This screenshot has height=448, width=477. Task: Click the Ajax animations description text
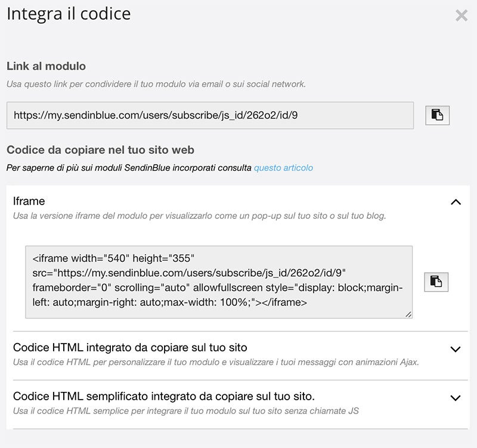click(x=216, y=362)
